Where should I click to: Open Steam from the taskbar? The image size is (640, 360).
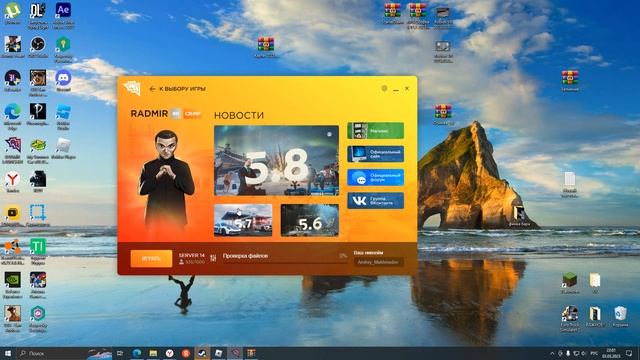point(202,353)
